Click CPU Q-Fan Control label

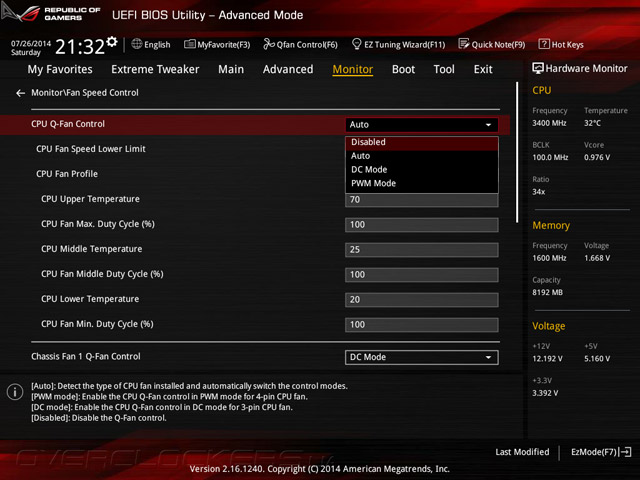(68, 124)
